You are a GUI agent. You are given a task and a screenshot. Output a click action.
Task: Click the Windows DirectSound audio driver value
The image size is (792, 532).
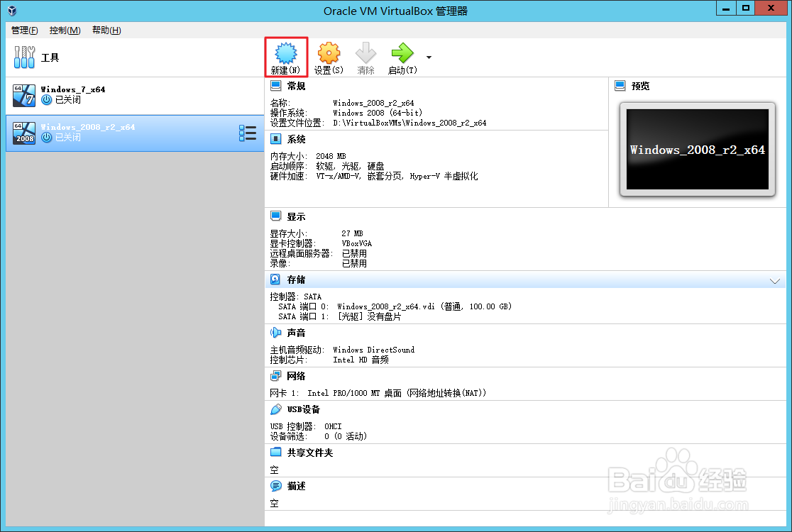coord(374,350)
